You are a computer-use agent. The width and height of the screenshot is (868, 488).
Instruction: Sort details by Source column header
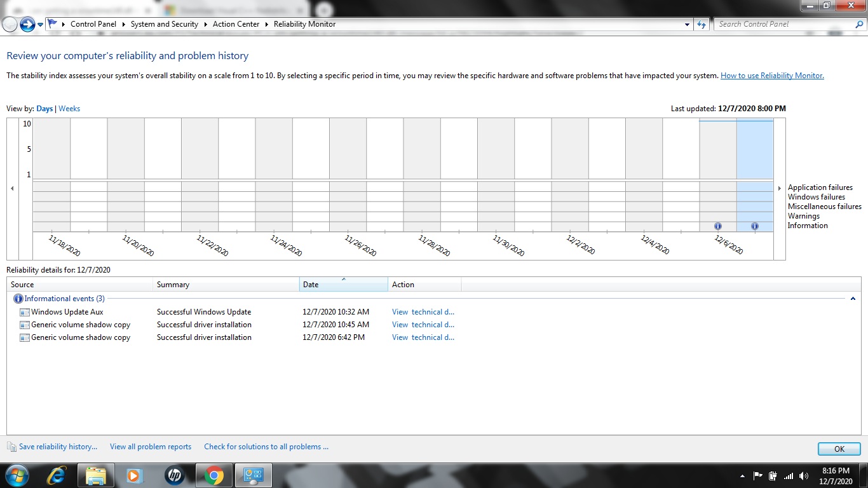(x=79, y=285)
